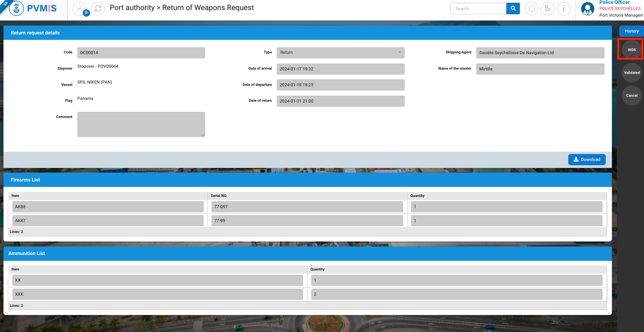Click the Comment text area
Image resolution: width=644 pixels, height=332 pixels.
[141, 124]
